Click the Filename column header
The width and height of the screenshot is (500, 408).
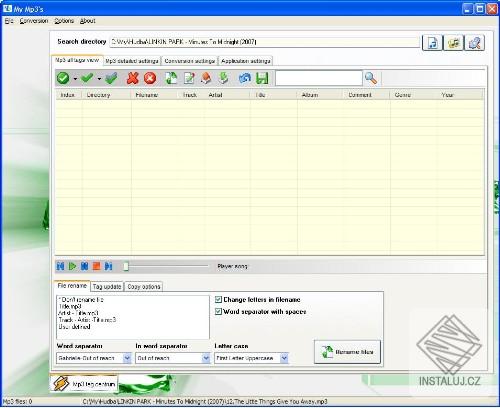pyautogui.click(x=154, y=95)
